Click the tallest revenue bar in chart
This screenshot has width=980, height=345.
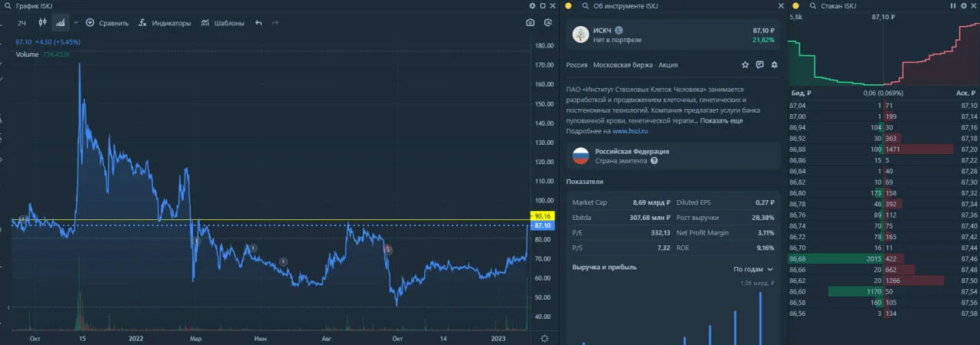coord(761,318)
